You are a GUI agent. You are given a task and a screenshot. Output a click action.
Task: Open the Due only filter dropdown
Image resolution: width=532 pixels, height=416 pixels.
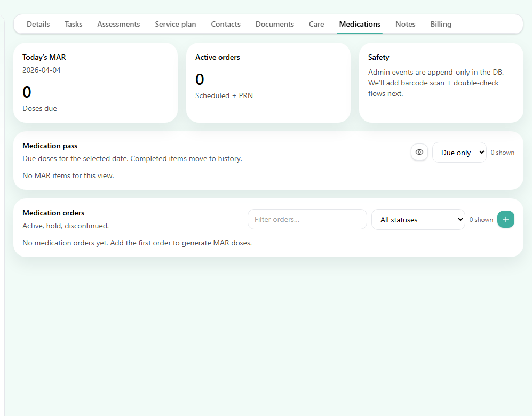pyautogui.click(x=459, y=152)
